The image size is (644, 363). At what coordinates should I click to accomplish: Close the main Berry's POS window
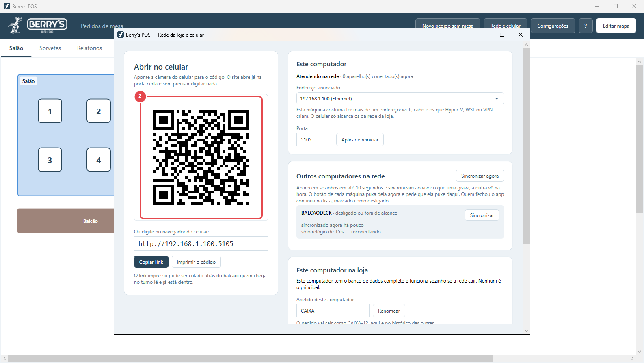(634, 6)
